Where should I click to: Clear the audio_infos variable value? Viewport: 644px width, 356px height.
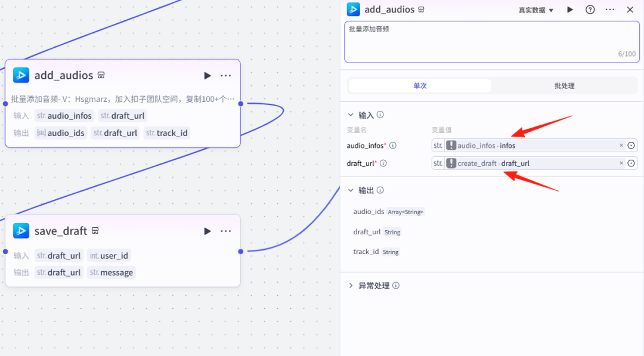621,145
